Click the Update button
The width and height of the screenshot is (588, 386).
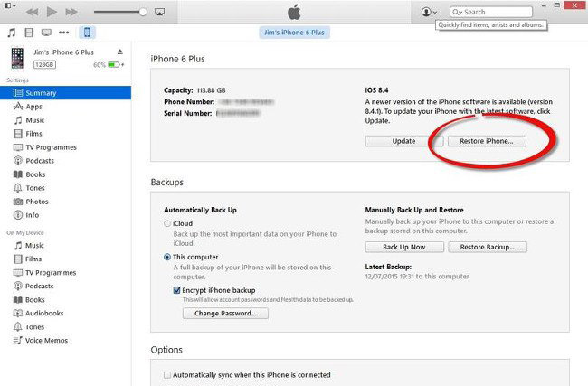403,141
